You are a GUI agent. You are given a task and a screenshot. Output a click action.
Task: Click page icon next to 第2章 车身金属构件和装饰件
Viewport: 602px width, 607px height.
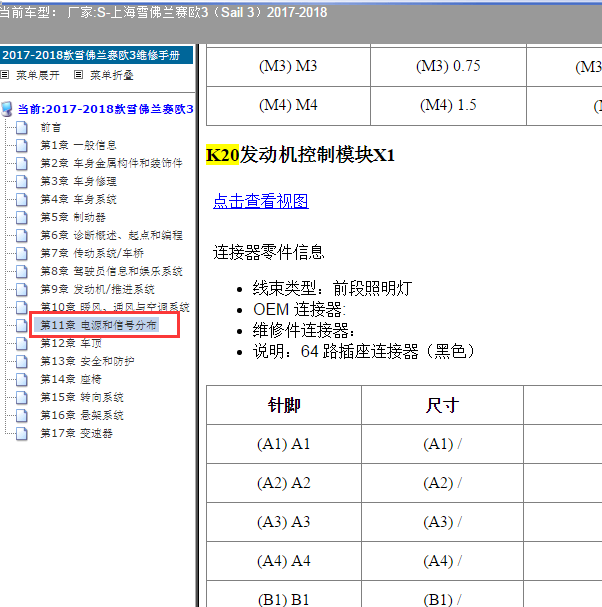(22, 163)
